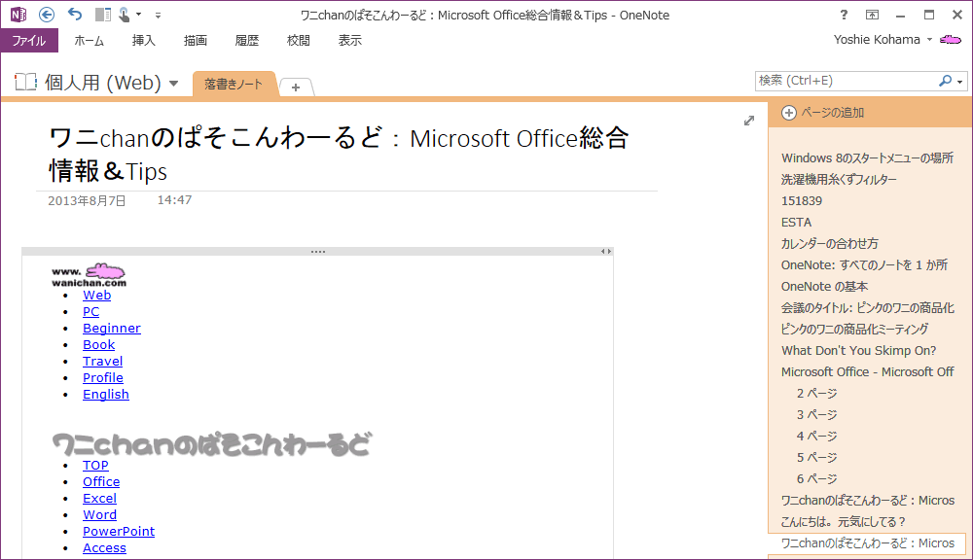This screenshot has width=973, height=560.
Task: Open the ファイル tab
Action: tap(29, 40)
